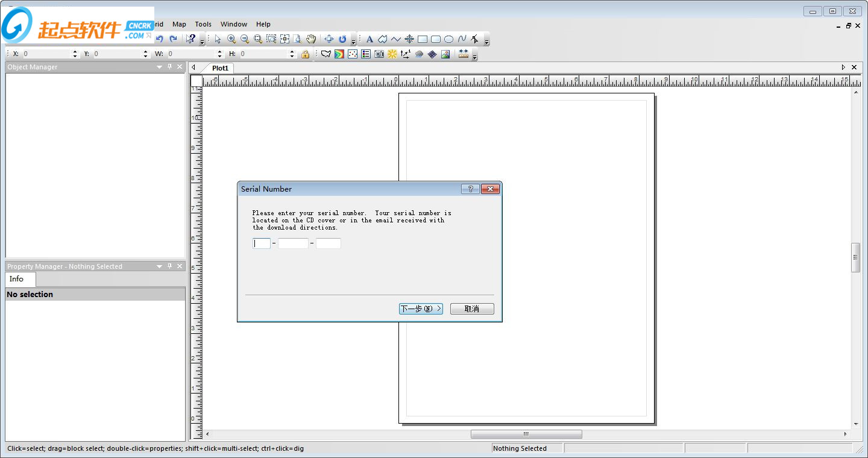Open the Window menu
The height and width of the screenshot is (458, 868).
234,24
